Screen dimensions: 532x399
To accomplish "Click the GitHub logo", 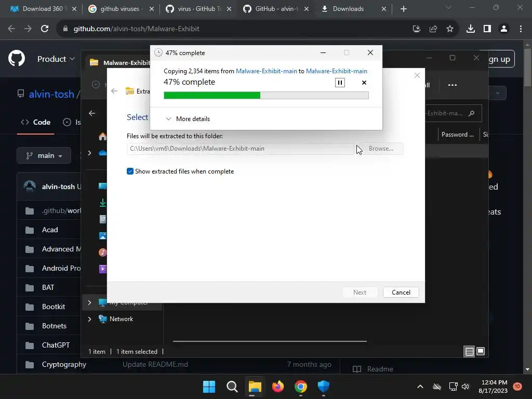I will tap(17, 58).
